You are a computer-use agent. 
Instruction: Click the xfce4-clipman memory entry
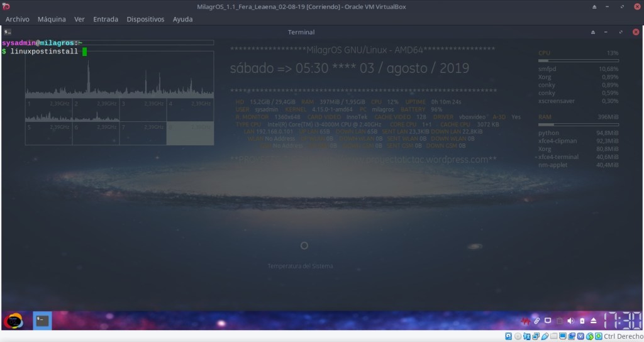click(x=579, y=141)
